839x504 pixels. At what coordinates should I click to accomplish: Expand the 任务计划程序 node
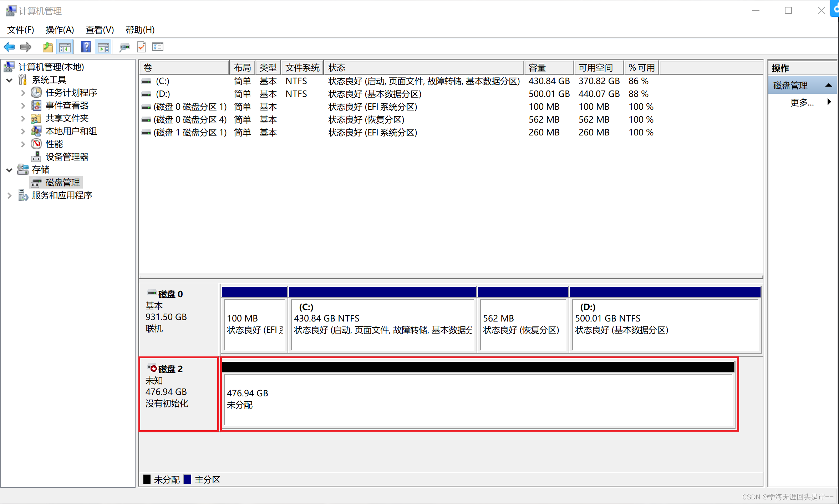(23, 93)
